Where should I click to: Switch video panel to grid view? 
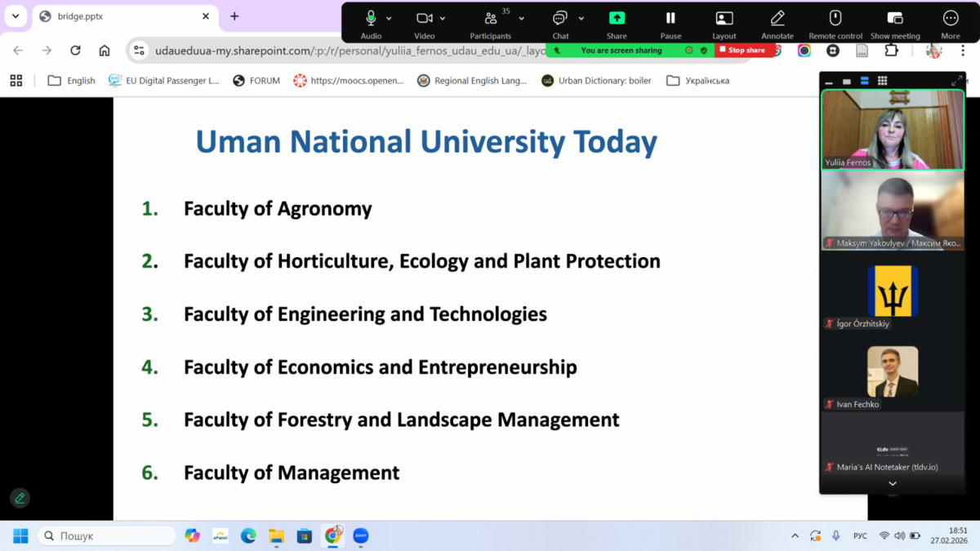pyautogui.click(x=882, y=81)
